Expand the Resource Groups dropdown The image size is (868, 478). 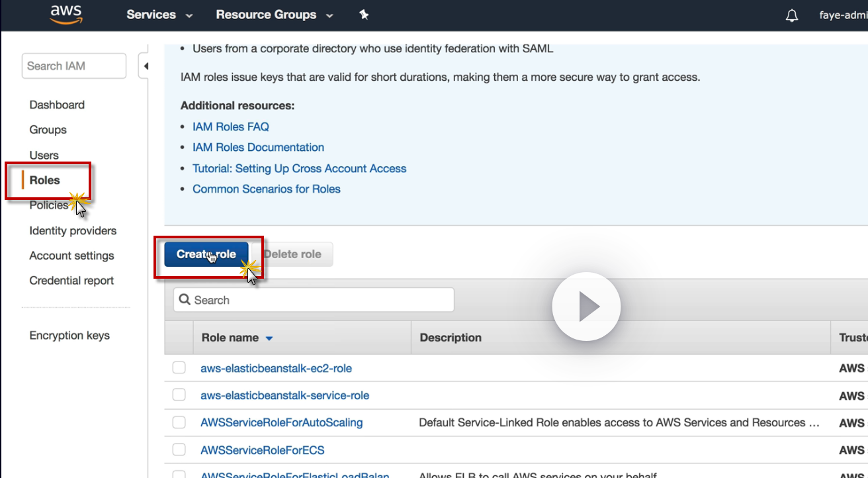(x=275, y=15)
